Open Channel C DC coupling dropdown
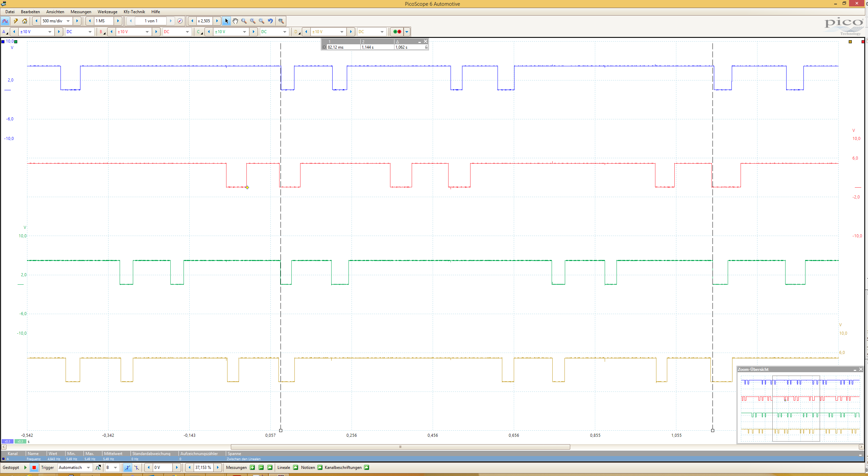 (x=285, y=32)
